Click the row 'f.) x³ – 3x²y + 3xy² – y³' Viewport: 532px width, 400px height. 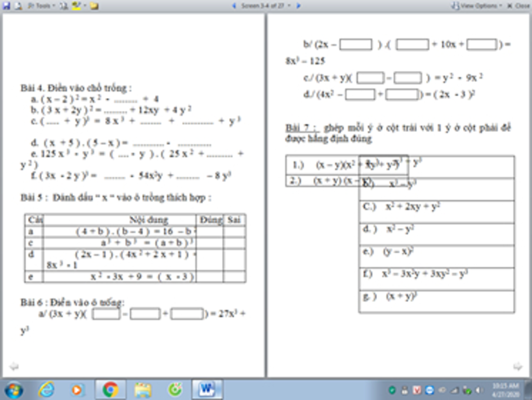coord(436,279)
